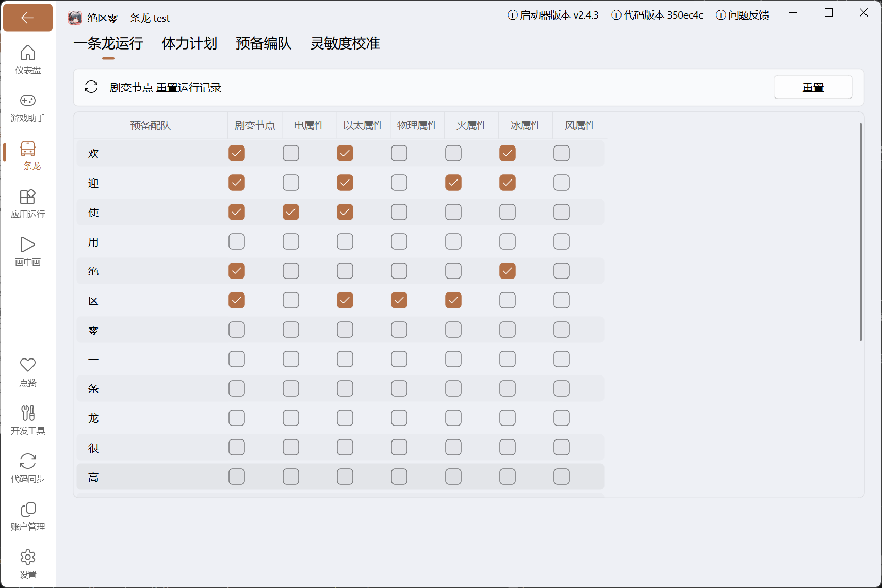The width and height of the screenshot is (882, 588).
Task: Click the 重置 reset button
Action: click(x=813, y=87)
